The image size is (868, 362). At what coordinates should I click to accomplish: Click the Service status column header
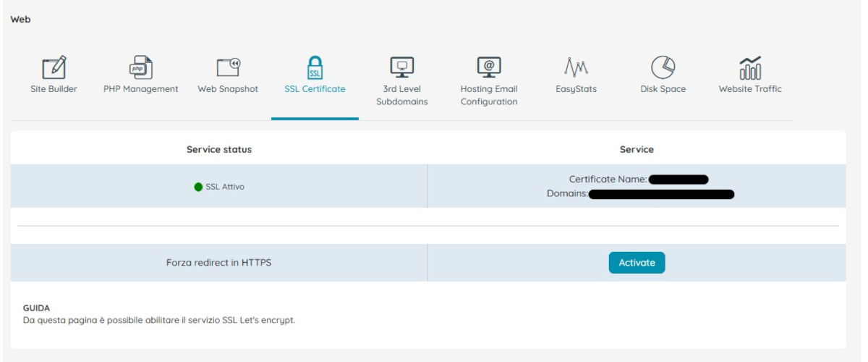pos(218,149)
